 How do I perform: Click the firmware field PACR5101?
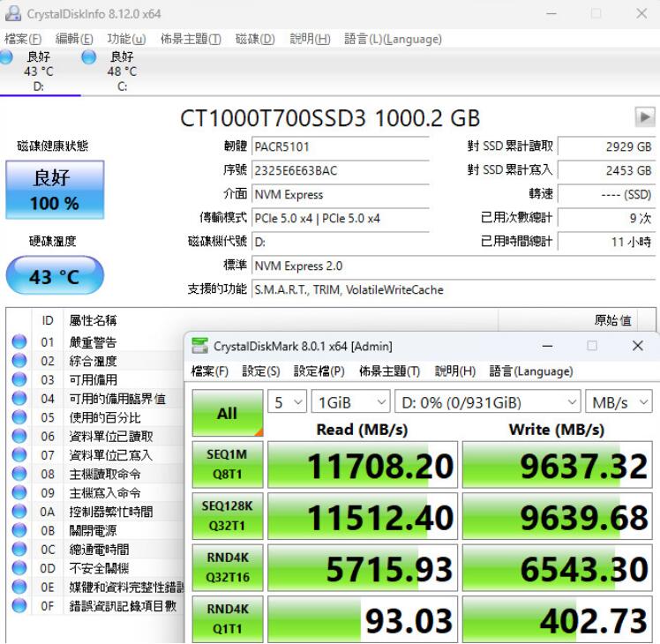341,147
